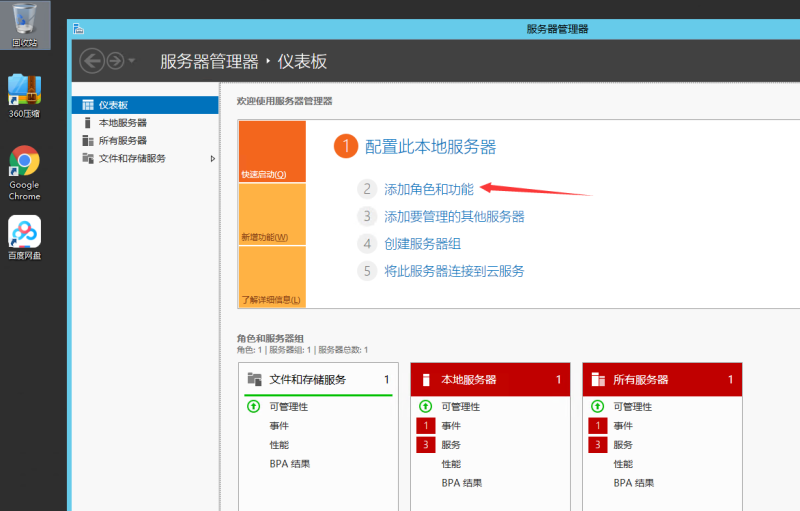Open 文件和存储服务 tile header
The height and width of the screenshot is (511, 800).
click(x=318, y=379)
